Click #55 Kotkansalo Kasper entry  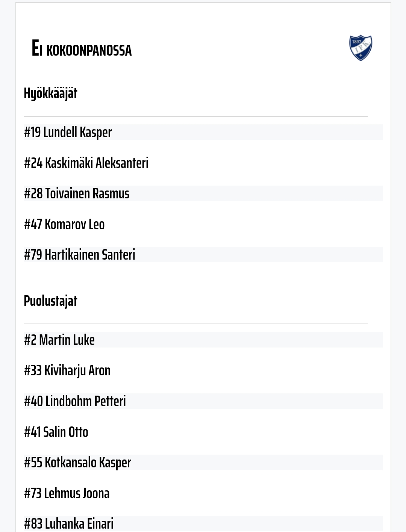point(77,462)
